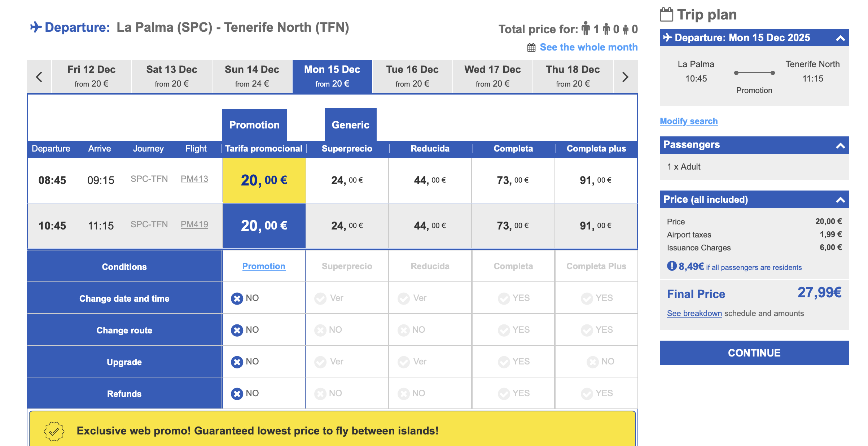This screenshot has height=446, width=868.
Task: Click the residents discount info exclamation icon
Action: 671,266
